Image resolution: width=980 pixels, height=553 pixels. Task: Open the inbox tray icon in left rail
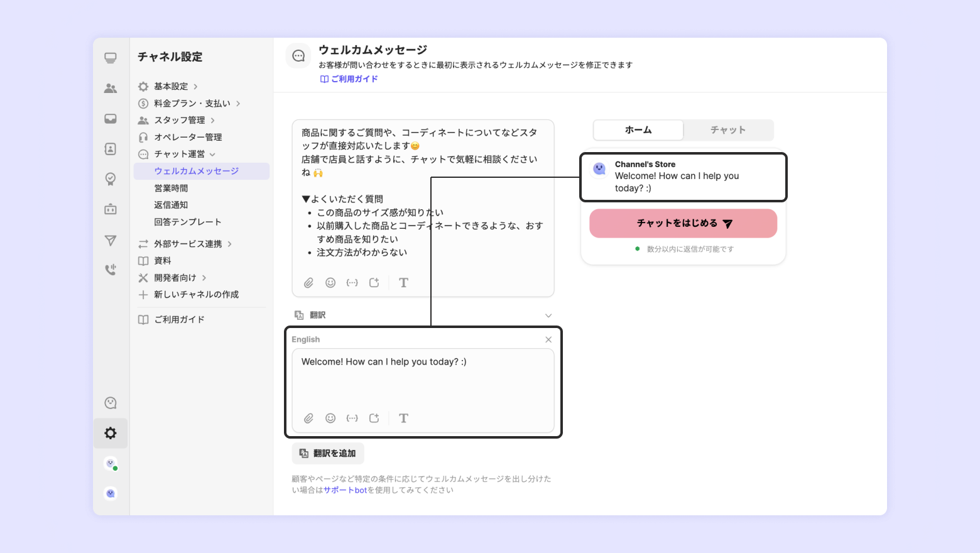[111, 118]
